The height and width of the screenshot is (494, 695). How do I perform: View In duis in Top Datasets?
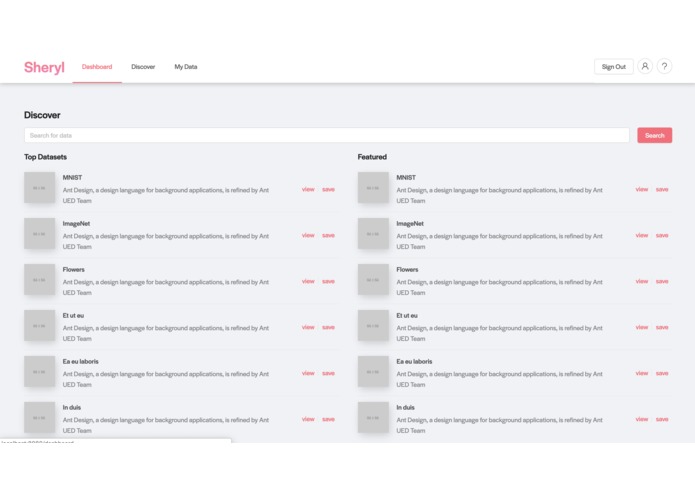(308, 420)
